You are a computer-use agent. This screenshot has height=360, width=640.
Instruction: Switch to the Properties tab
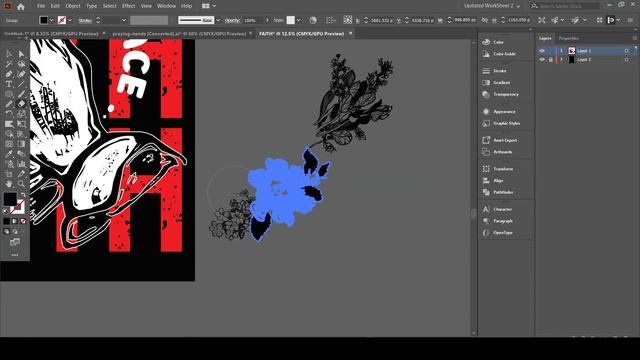569,38
